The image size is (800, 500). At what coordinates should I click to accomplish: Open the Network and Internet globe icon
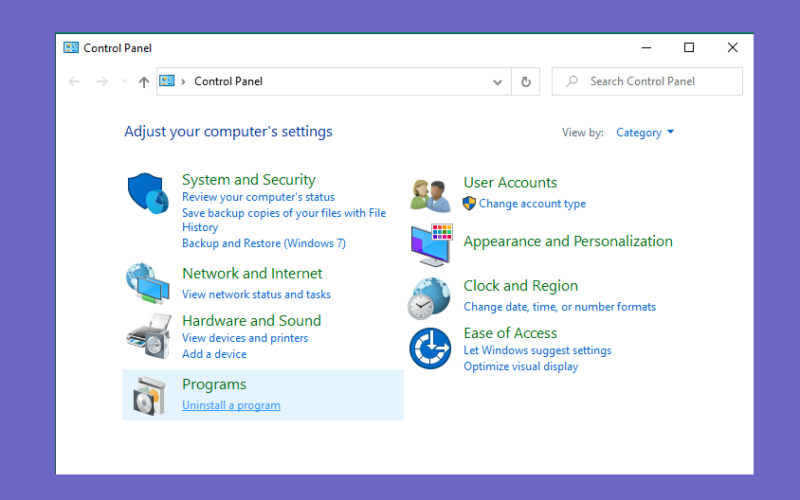point(147,283)
